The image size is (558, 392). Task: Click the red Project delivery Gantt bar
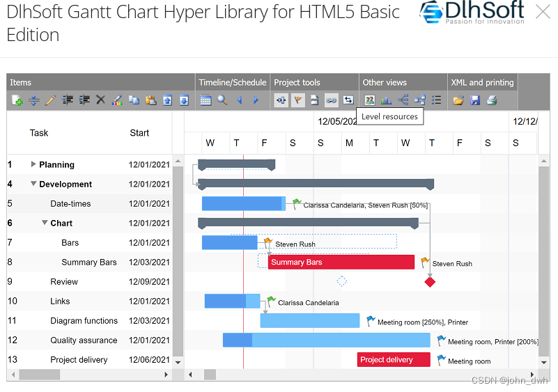click(394, 360)
